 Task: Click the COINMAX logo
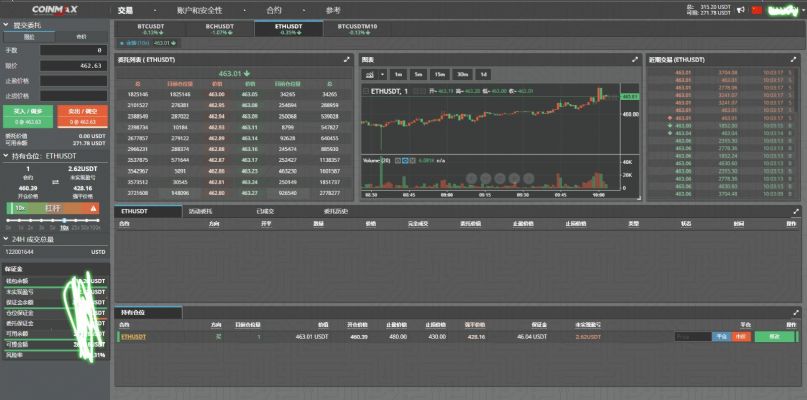(x=54, y=9)
